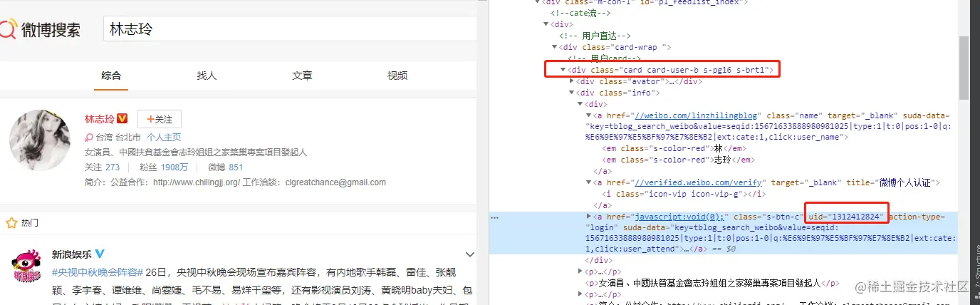Open the 微博 post count 851
This screenshot has height=305, width=980.
coord(236,167)
